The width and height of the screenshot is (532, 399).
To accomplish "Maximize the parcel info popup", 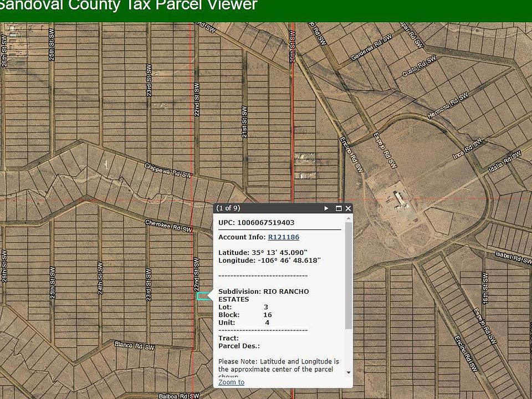I will pyautogui.click(x=339, y=208).
